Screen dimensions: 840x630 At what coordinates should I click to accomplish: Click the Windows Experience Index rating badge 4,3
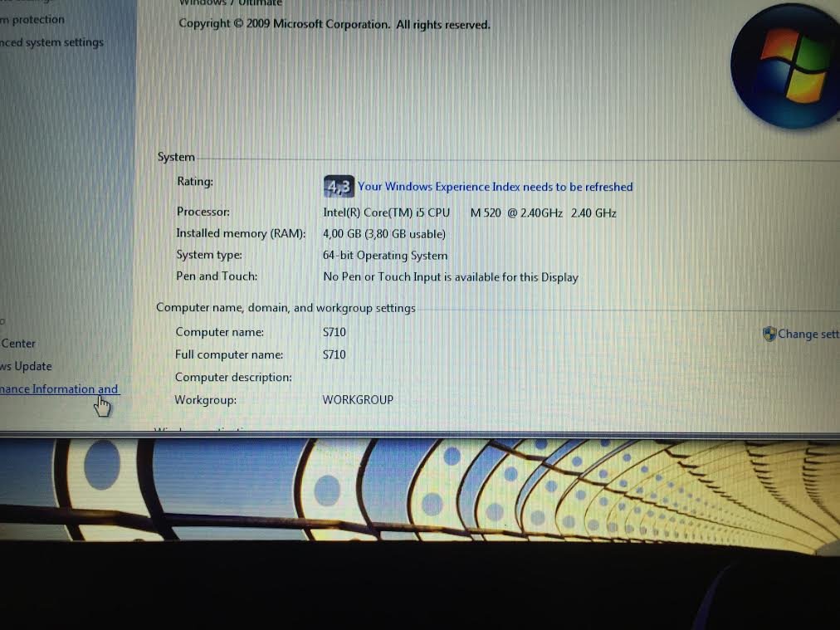click(x=339, y=187)
